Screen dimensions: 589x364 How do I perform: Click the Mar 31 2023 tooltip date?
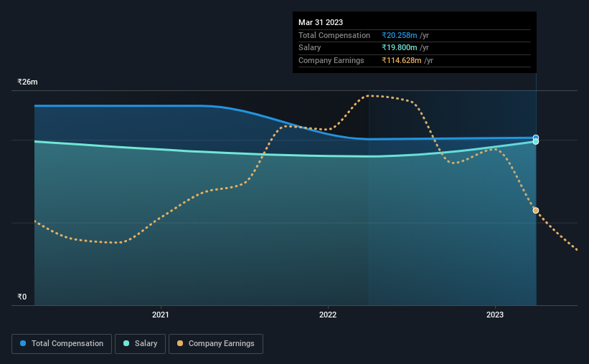click(321, 22)
